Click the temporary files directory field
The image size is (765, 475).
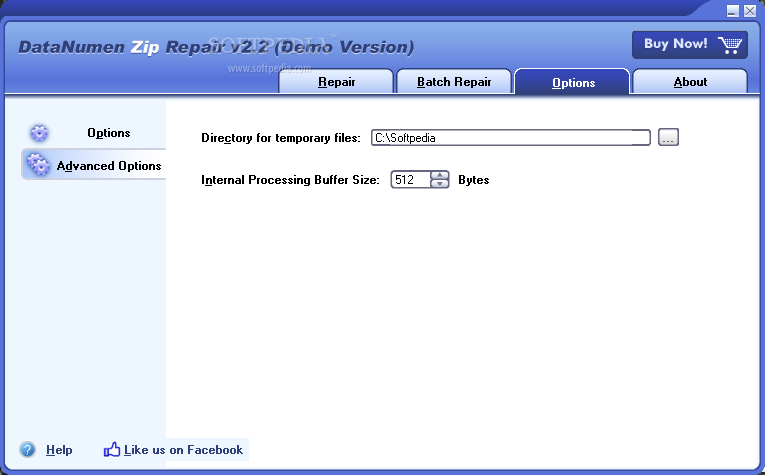point(510,138)
